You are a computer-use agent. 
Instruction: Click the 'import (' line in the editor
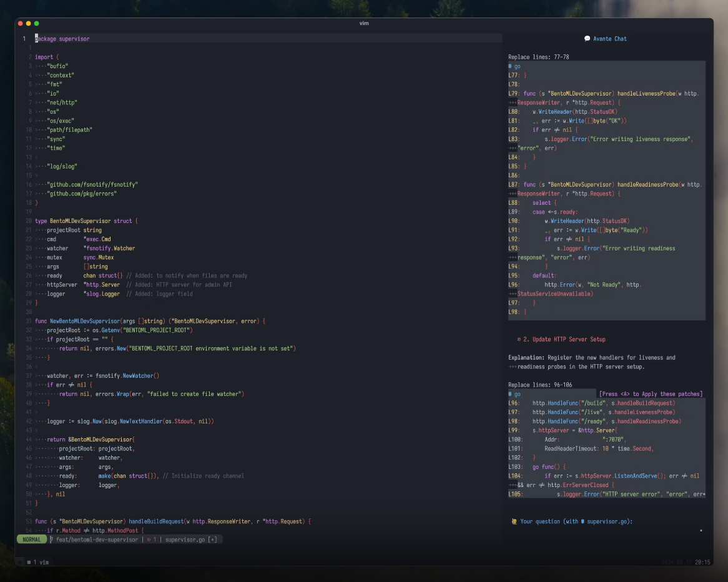pyautogui.click(x=47, y=57)
